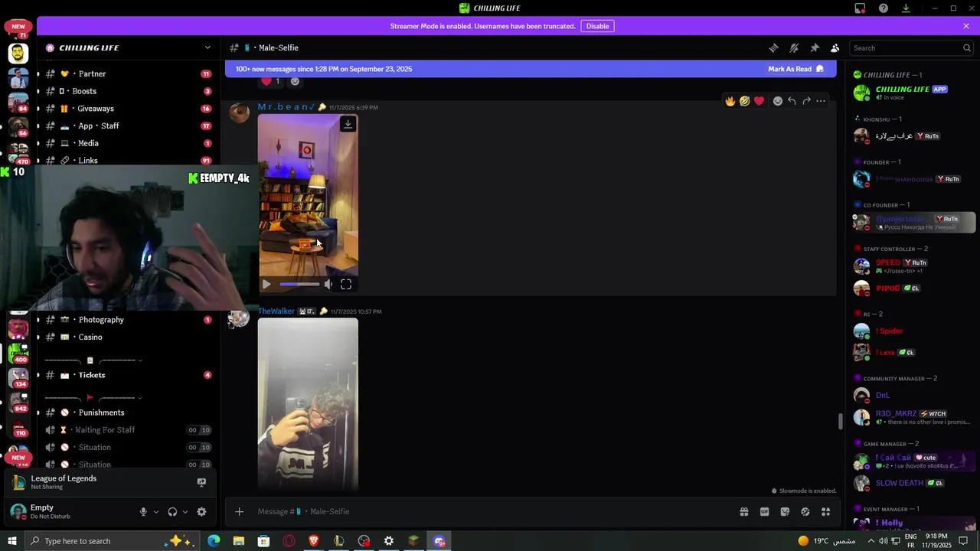Open ! Spider member profile

pyautogui.click(x=911, y=331)
